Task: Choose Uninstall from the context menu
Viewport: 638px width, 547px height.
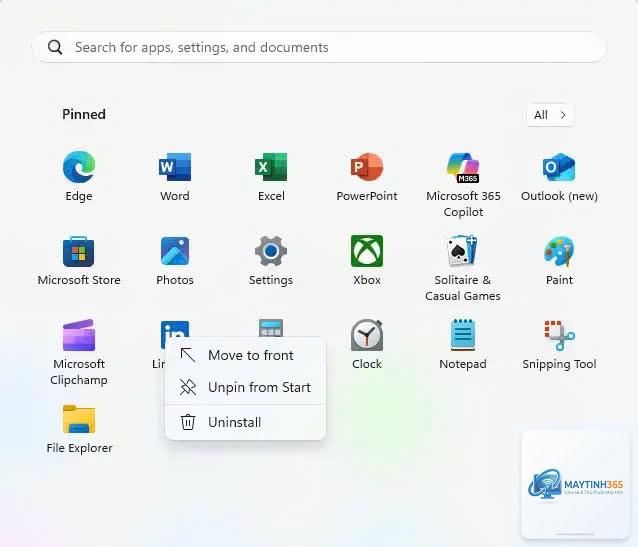Action: pos(246,422)
